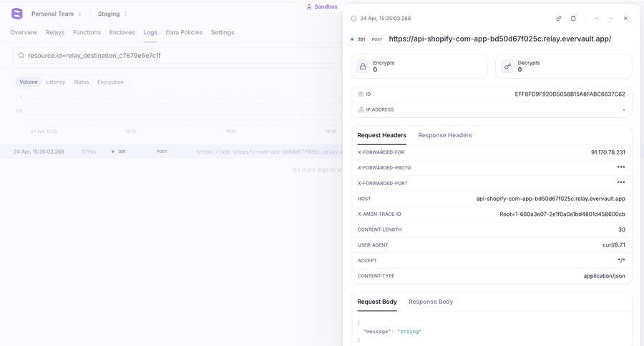Open the Relays tab
The image size is (644, 346).
tap(55, 32)
